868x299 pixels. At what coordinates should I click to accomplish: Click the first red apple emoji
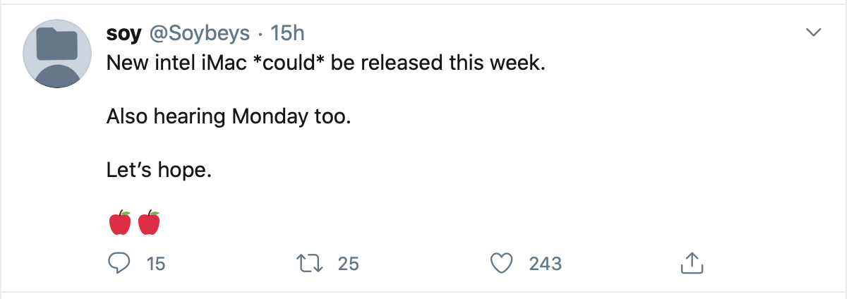point(120,223)
